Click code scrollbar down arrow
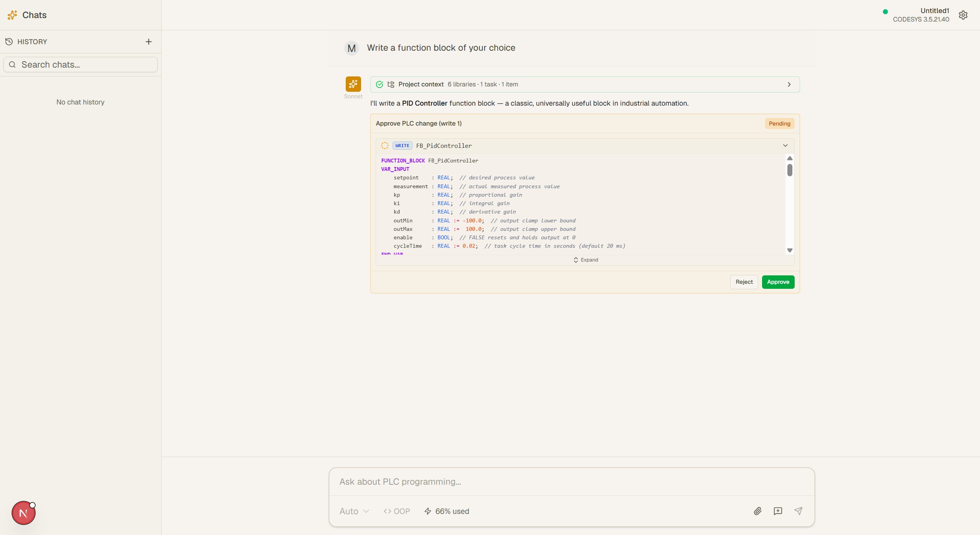Image resolution: width=980 pixels, height=535 pixels. (790, 250)
